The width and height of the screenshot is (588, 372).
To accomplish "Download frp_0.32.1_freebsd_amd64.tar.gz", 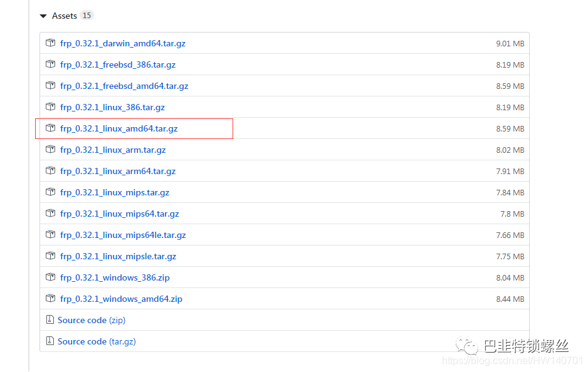I will coord(124,86).
